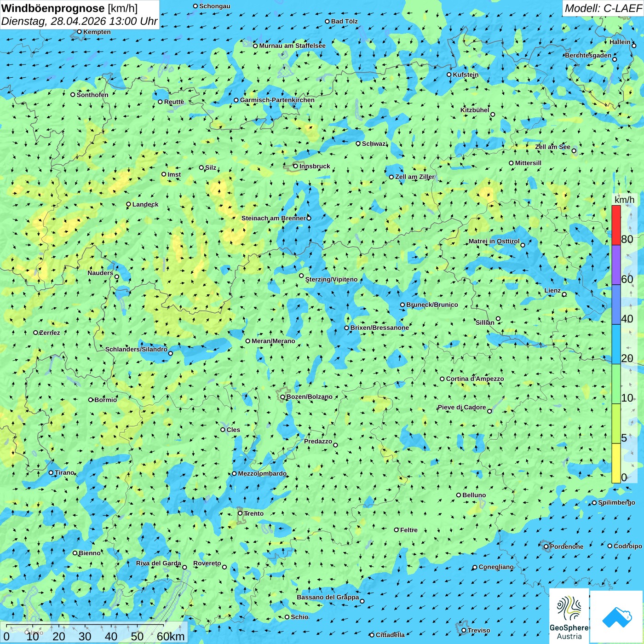Click the Bienno label
This screenshot has width=644, height=644.
(90, 553)
